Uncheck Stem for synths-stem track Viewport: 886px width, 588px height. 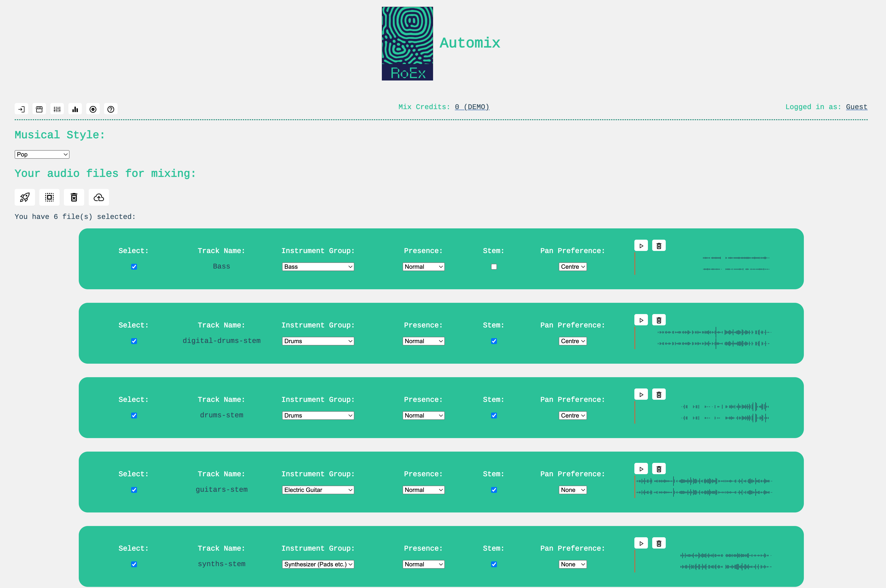click(494, 564)
